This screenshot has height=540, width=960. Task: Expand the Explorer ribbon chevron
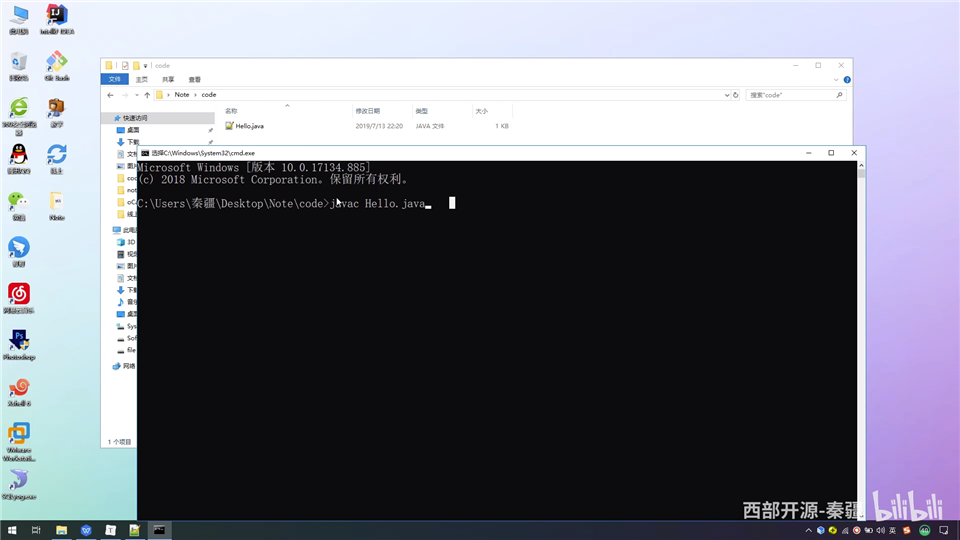pyautogui.click(x=836, y=80)
